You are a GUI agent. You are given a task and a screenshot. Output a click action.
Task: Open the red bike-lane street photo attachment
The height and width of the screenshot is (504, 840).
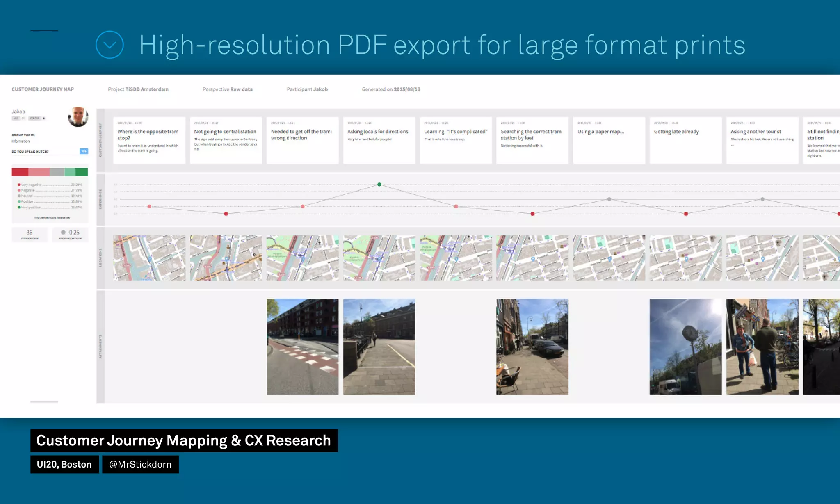[303, 347]
